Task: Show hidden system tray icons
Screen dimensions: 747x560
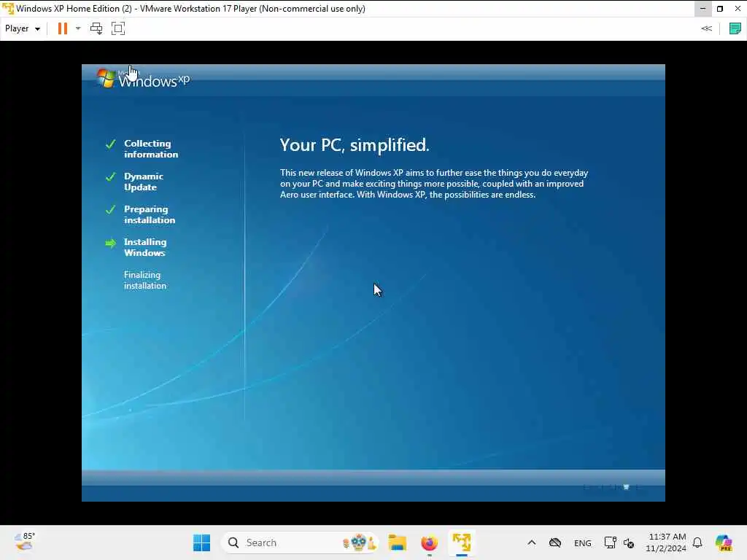Action: (x=532, y=542)
